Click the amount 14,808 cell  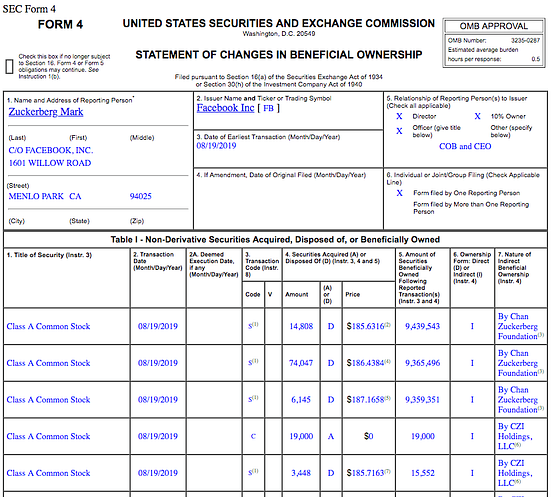point(301,326)
